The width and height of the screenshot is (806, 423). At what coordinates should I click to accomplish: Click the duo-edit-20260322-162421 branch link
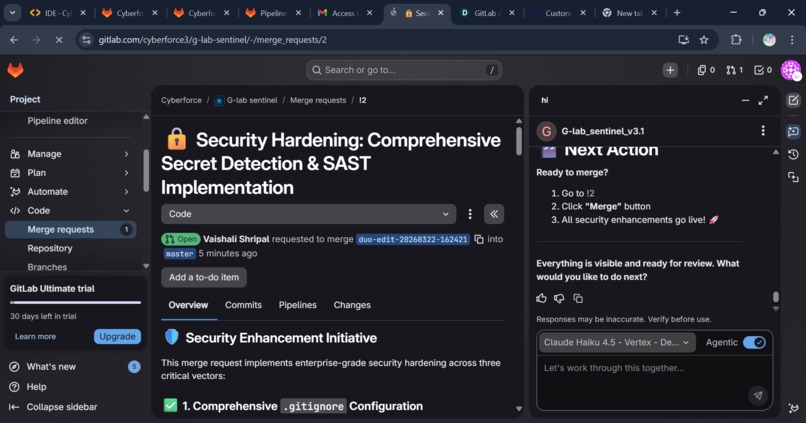tap(413, 240)
